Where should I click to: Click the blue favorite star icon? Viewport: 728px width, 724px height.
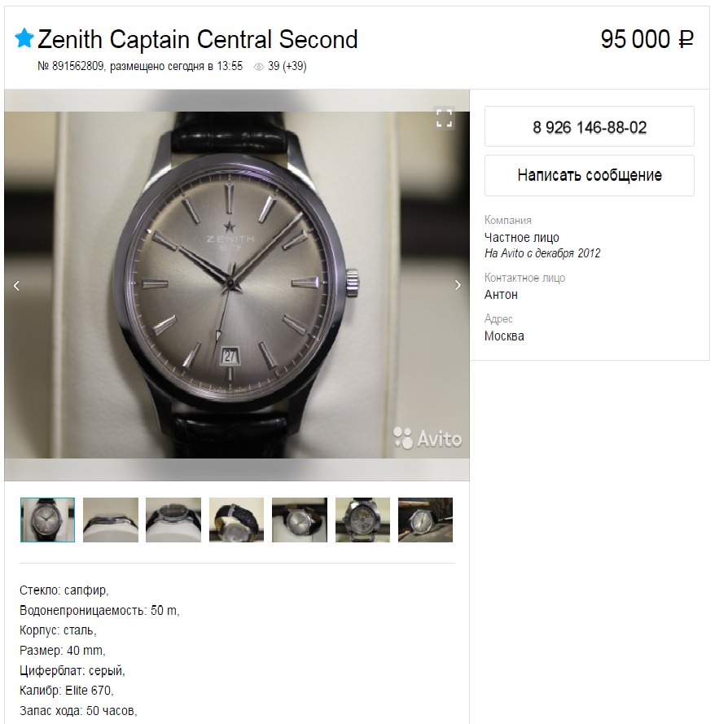(24, 38)
